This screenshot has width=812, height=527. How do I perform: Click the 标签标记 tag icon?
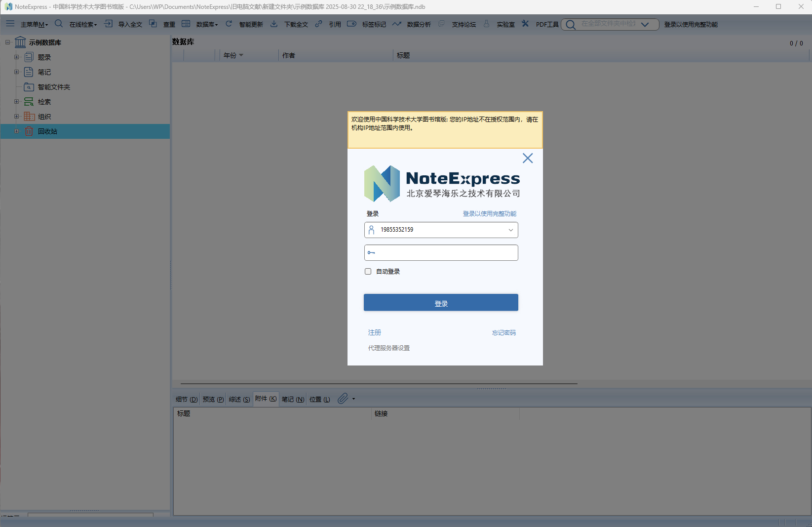(351, 24)
